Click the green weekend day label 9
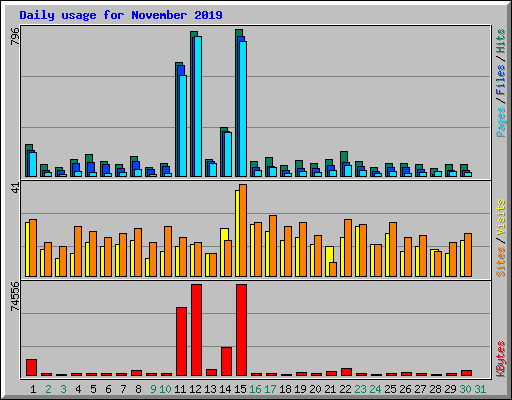The image size is (512, 400). (153, 389)
